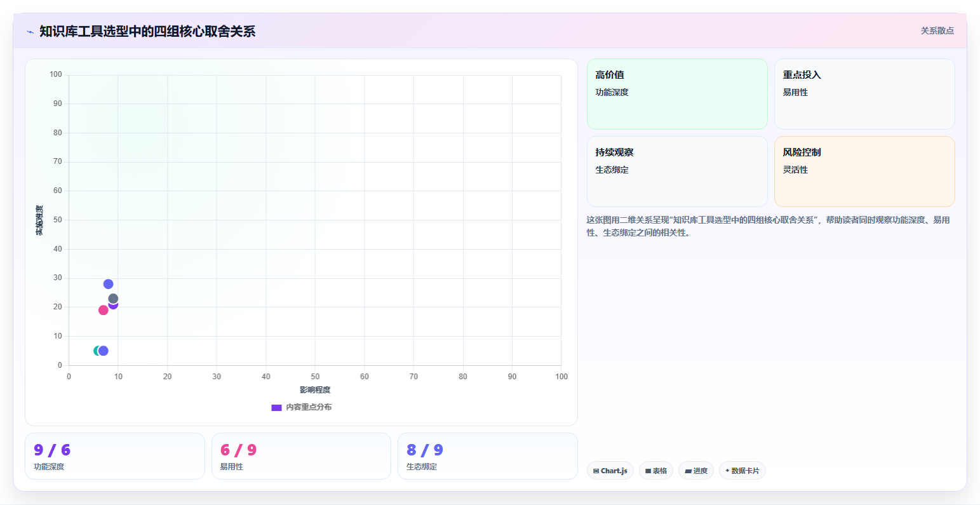Click the main title 知识库工具选型中的四组核心取舍关系
Image resolution: width=980 pixels, height=505 pixels.
(x=147, y=32)
